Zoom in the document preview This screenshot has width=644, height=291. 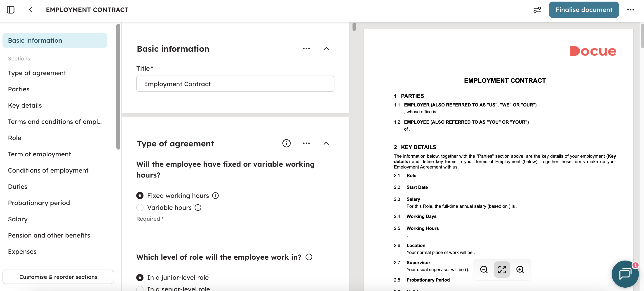(520, 270)
